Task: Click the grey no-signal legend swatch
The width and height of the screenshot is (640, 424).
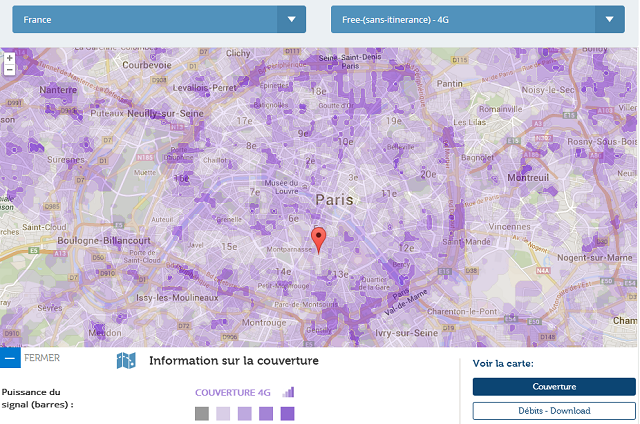Action: [202, 413]
